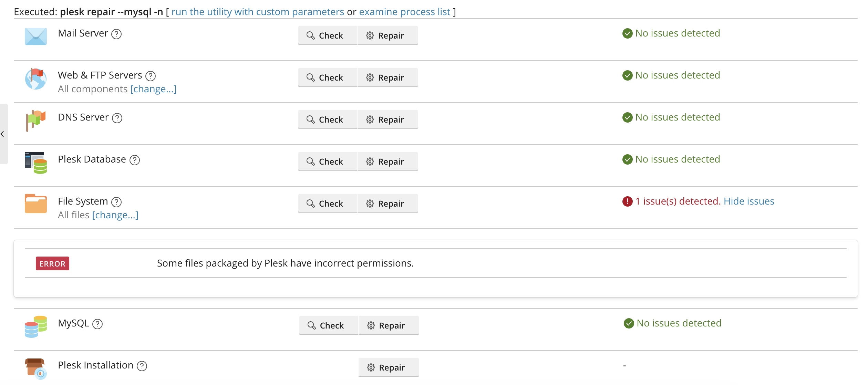Click 'No issues detected' for Plesk Database
The height and width of the screenshot is (385, 868).
point(678,159)
